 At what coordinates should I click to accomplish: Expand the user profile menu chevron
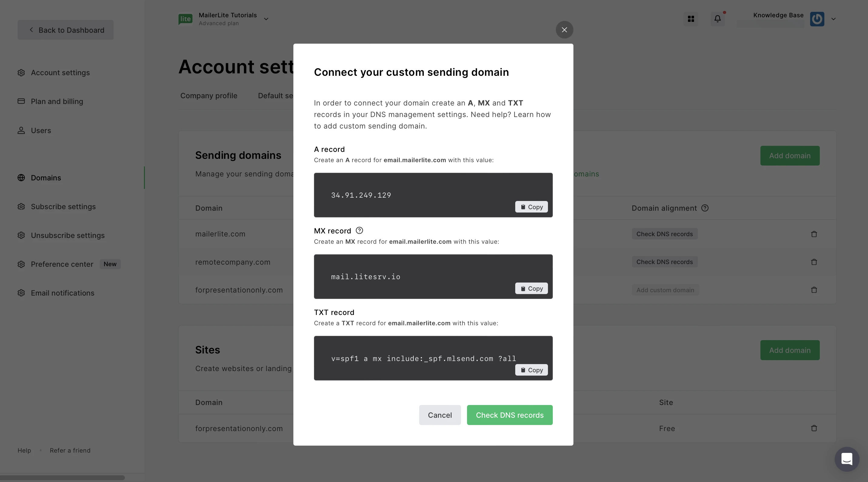click(x=833, y=19)
